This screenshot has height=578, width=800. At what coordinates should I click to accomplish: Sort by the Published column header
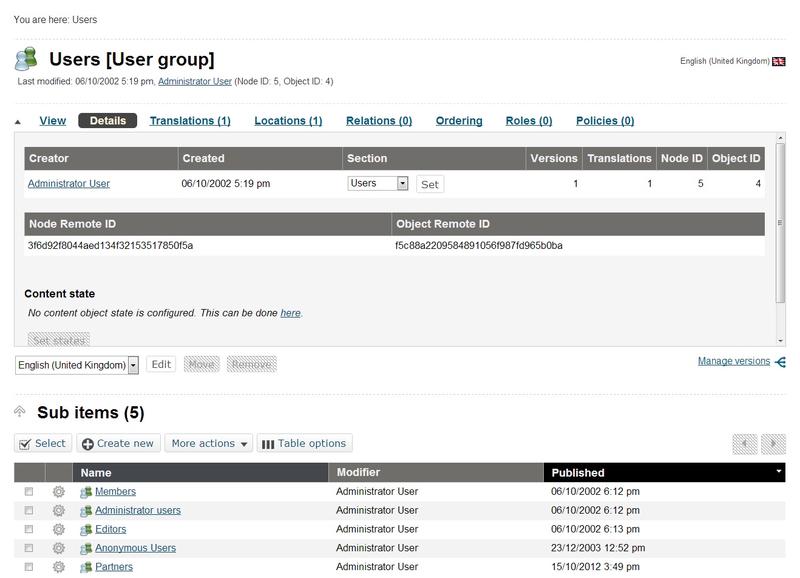tap(664, 472)
